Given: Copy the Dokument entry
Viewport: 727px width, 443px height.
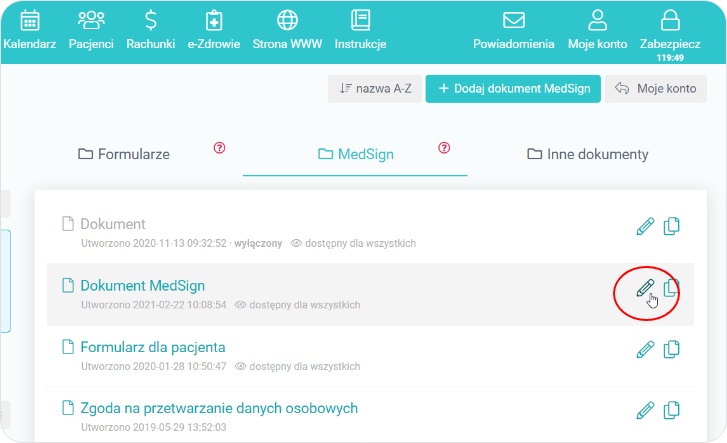Looking at the screenshot, I should click(x=671, y=226).
